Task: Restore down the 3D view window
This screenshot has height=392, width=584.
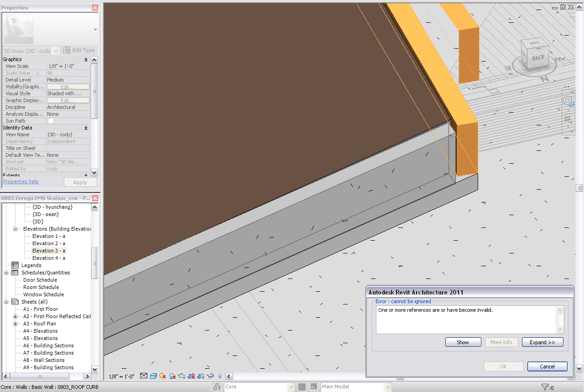Action: point(563,7)
